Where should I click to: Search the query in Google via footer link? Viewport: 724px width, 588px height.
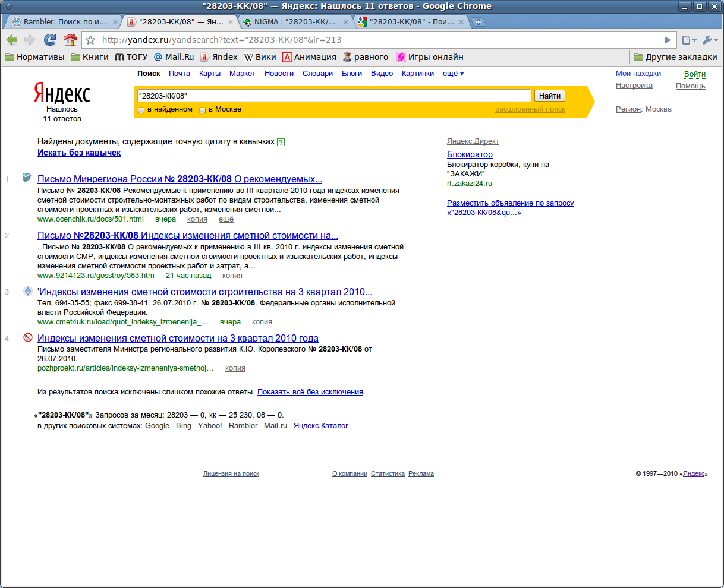(158, 426)
